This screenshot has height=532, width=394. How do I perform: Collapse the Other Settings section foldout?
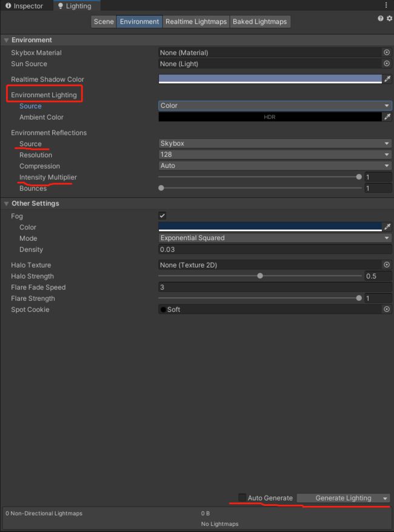(6, 204)
